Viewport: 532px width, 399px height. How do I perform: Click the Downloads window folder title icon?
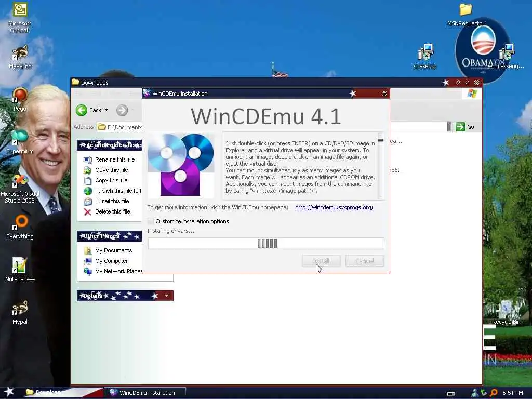coord(75,82)
